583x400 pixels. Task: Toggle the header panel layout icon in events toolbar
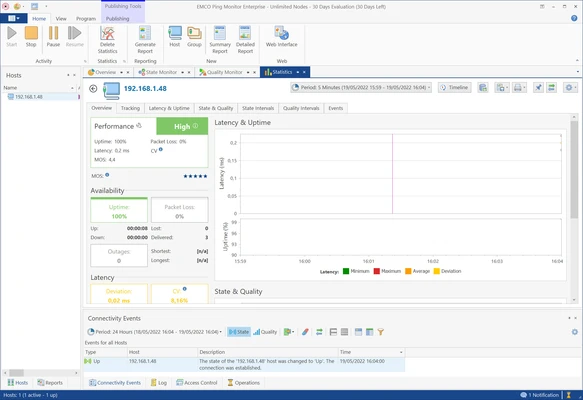point(358,332)
